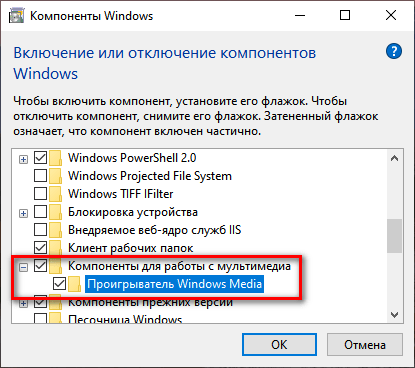The image size is (415, 368).
Task: Click folder icon next to Проигрыватель Windows Media
Action: [75, 284]
